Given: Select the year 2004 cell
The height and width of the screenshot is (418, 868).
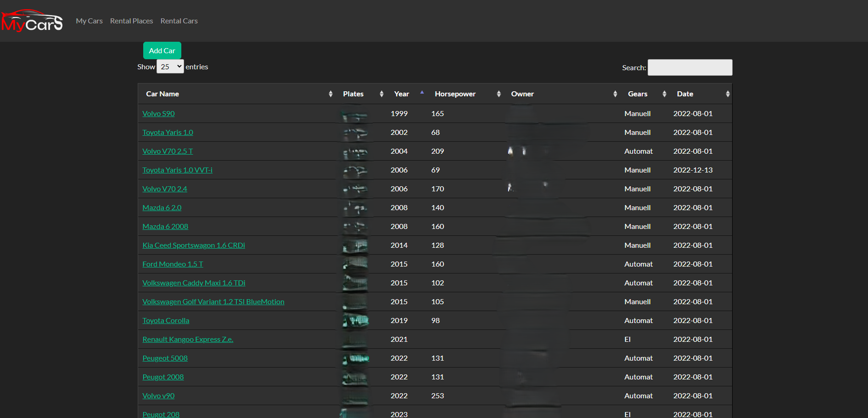Looking at the screenshot, I should click(399, 151).
